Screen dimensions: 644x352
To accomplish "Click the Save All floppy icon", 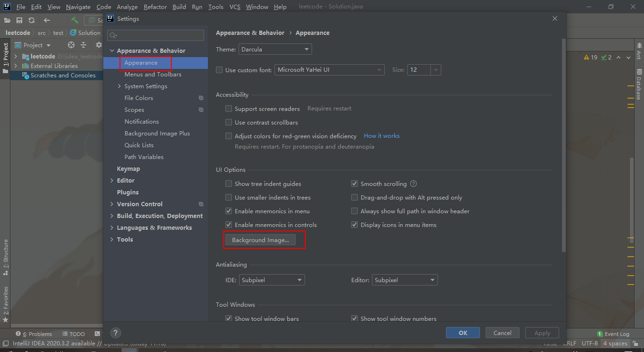I will 19,20.
